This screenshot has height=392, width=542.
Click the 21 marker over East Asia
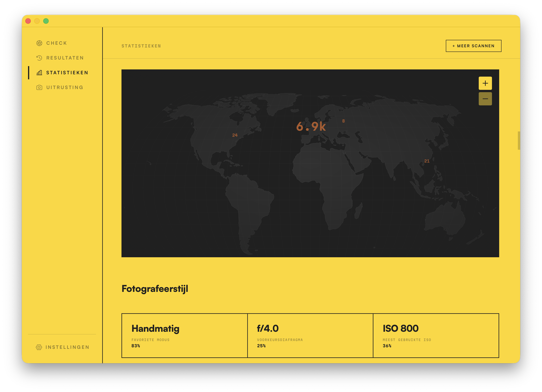(x=427, y=161)
